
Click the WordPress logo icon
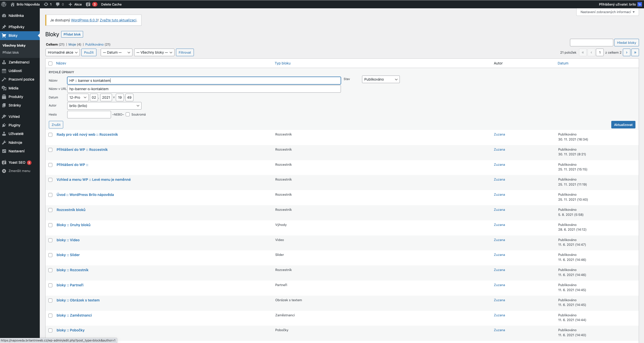(x=4, y=4)
